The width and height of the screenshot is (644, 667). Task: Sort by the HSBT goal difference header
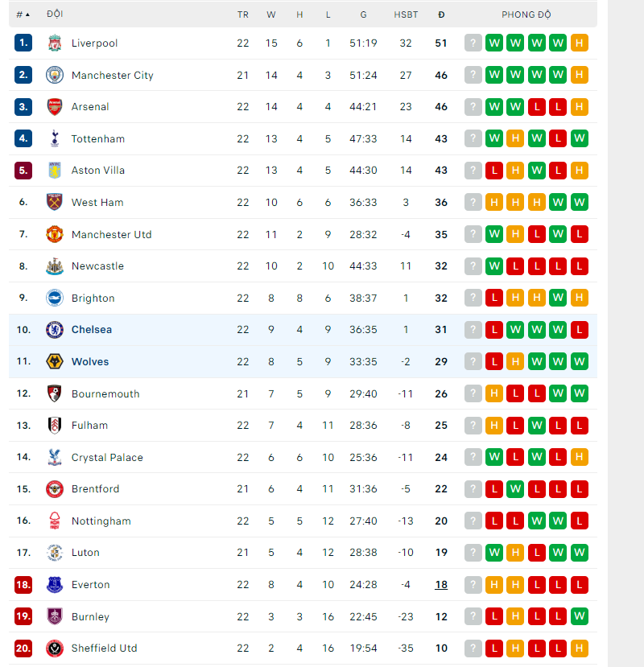pos(406,15)
